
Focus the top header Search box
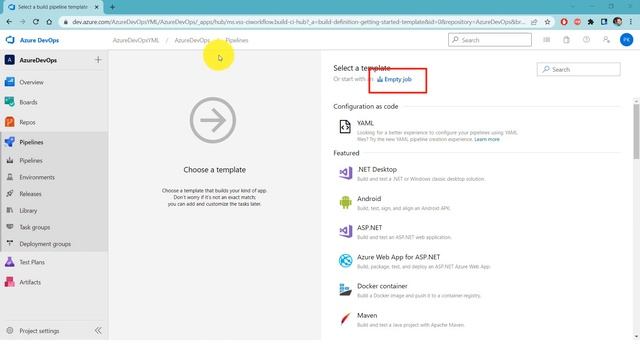coord(490,40)
